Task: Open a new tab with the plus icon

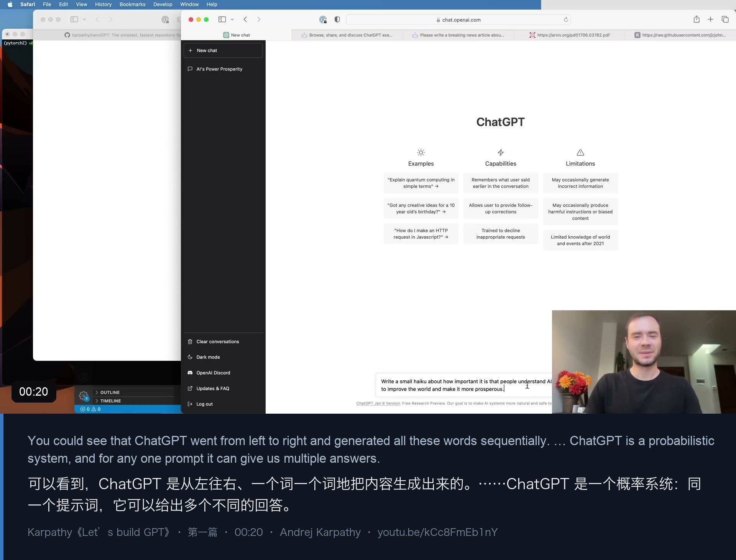Action: point(710,20)
